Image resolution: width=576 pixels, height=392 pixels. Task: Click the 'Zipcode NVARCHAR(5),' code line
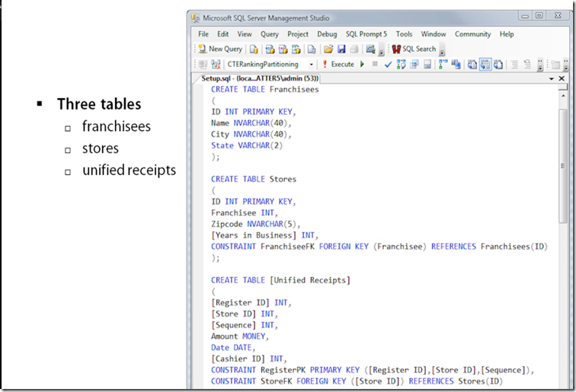(256, 224)
